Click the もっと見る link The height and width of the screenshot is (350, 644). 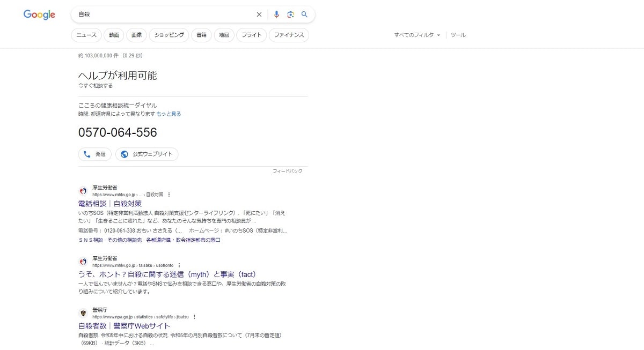(x=169, y=114)
